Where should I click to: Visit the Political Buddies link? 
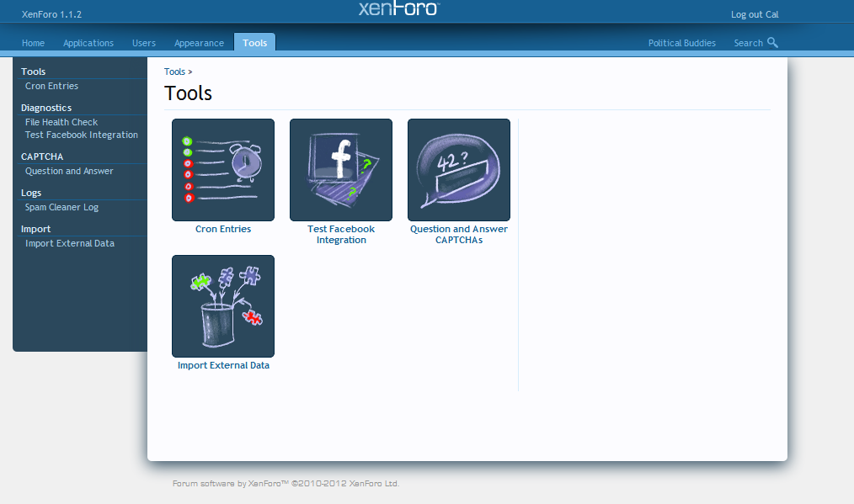point(682,43)
